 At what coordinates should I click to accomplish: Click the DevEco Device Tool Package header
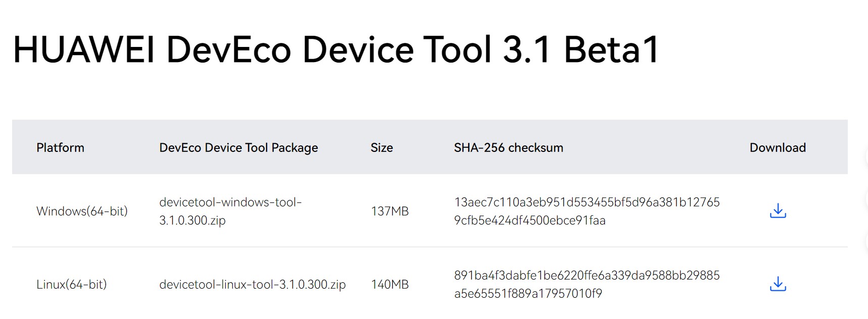[x=238, y=147]
